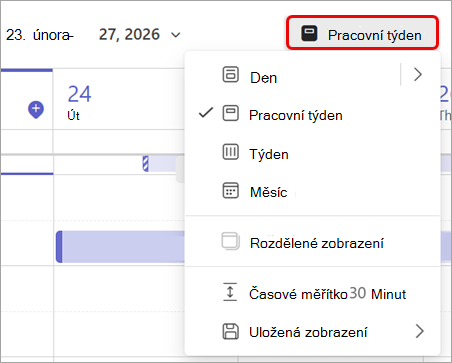The width and height of the screenshot is (452, 363).
Task: Click the date text 27, 2026
Action: 129,35
